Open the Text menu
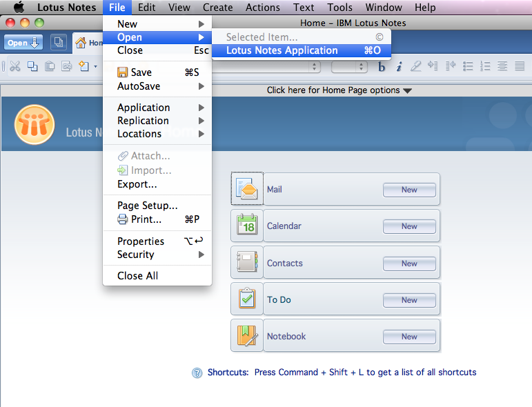 (304, 7)
